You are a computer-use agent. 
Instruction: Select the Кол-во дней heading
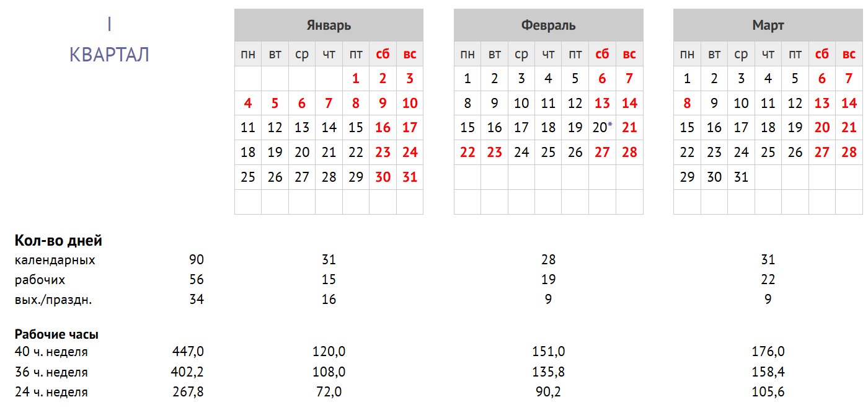58,241
